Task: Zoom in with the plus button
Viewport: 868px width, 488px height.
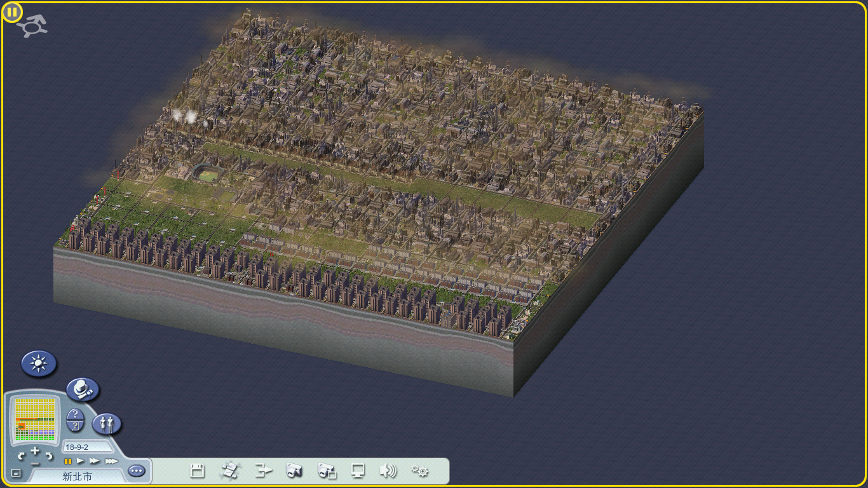Action: point(35,451)
